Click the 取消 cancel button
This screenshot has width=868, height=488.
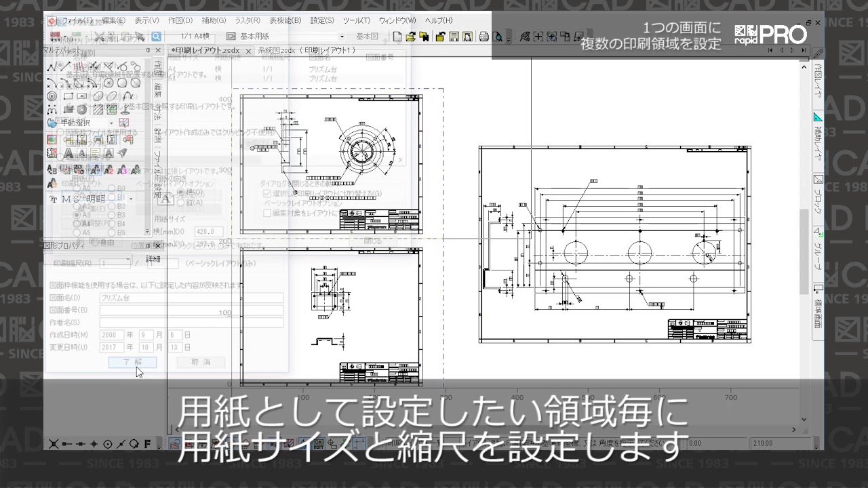(x=200, y=362)
